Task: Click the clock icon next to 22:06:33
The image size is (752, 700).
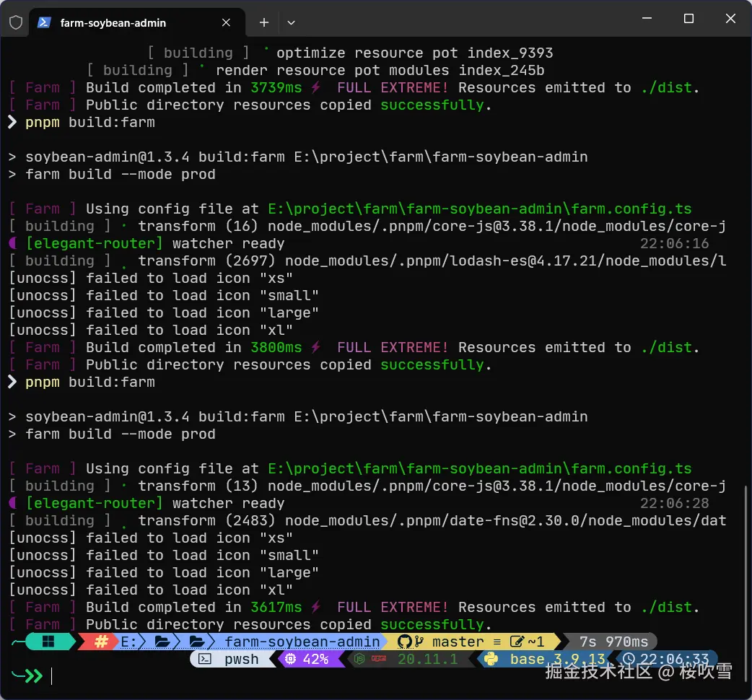Action: [x=629, y=659]
